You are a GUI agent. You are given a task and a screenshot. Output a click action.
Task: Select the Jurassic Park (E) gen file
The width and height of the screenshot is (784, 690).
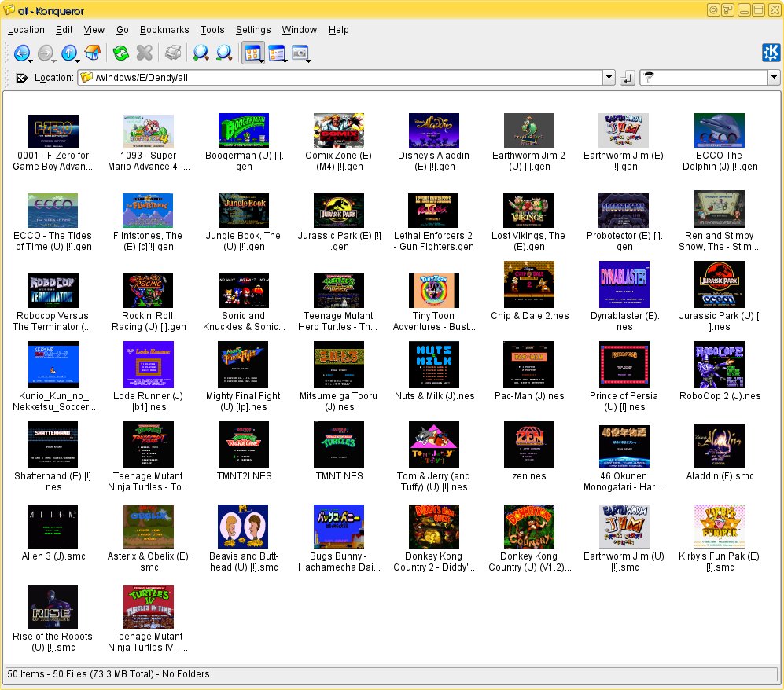click(338, 223)
